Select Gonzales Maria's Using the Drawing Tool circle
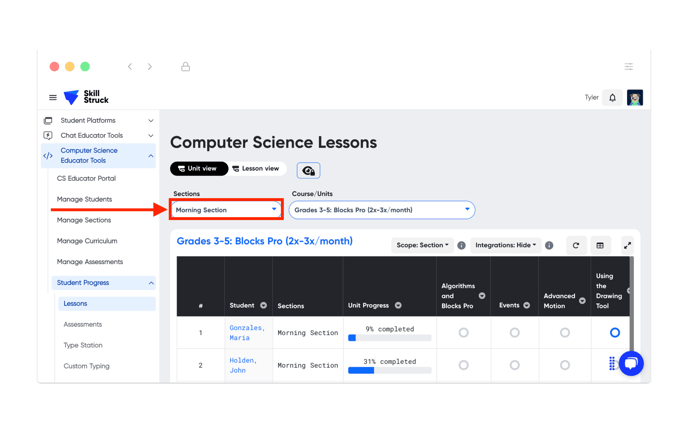 615,333
